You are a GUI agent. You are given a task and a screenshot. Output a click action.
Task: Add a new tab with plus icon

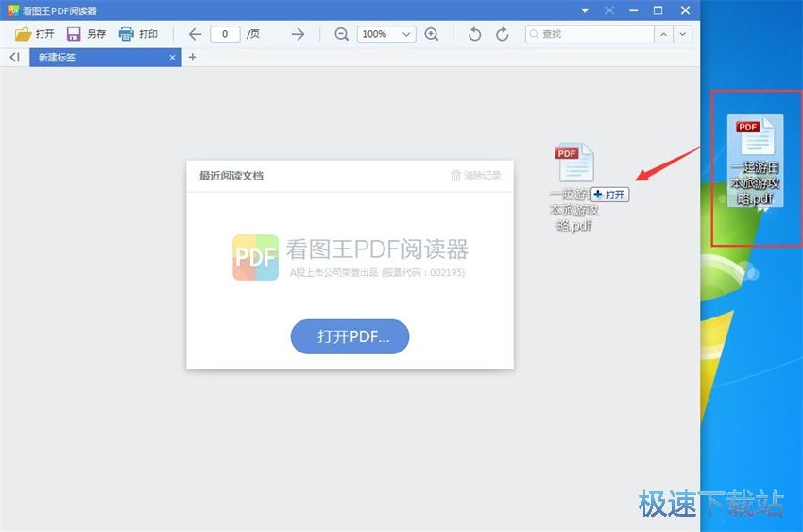pos(193,58)
